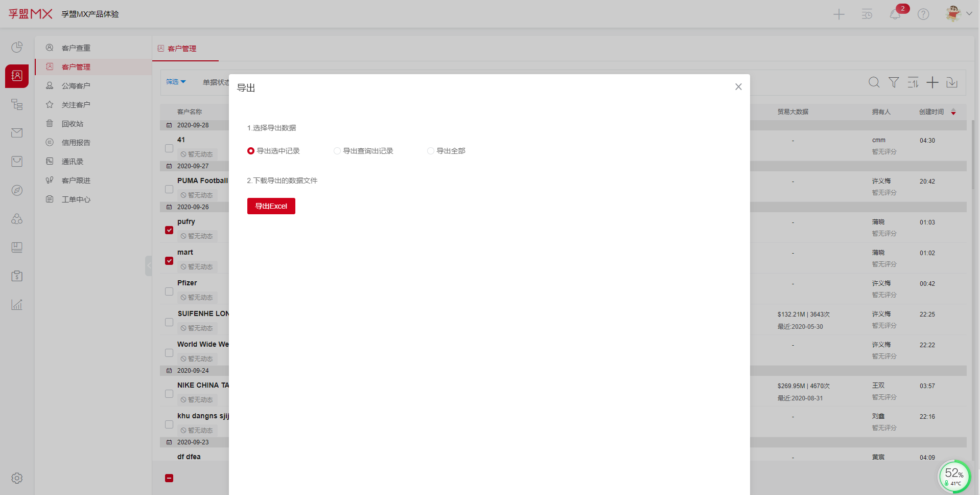Click the 导出Excel button
The height and width of the screenshot is (495, 980).
271,206
